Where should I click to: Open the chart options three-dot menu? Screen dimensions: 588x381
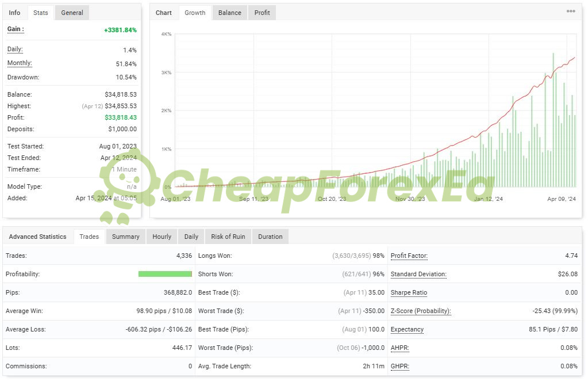(570, 12)
